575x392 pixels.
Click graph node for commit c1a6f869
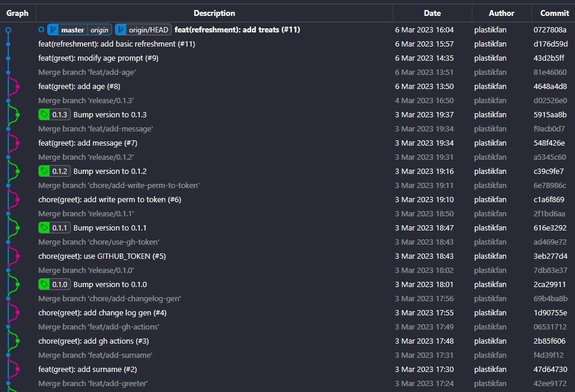point(18,199)
